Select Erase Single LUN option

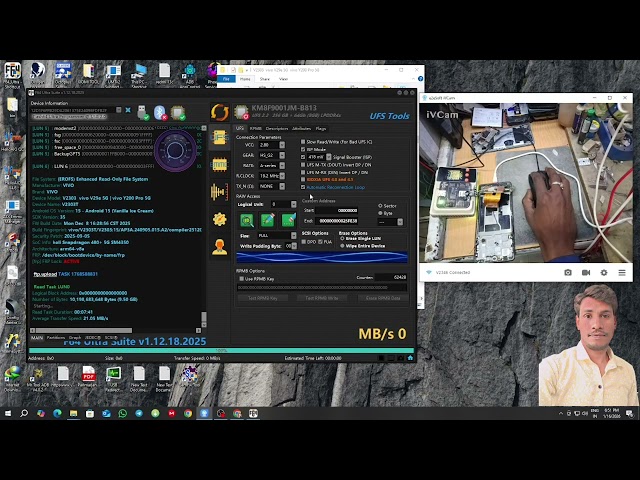[x=342, y=238]
